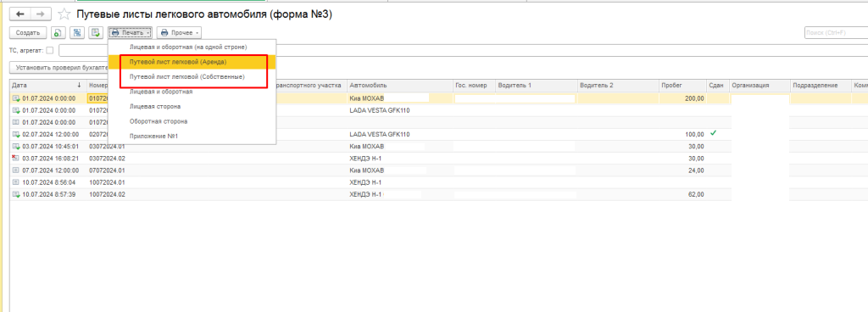Image resolution: width=868 pixels, height=312 pixels.
Task: Choose Лицевая и оборотная (на одной строне)
Action: click(x=187, y=47)
